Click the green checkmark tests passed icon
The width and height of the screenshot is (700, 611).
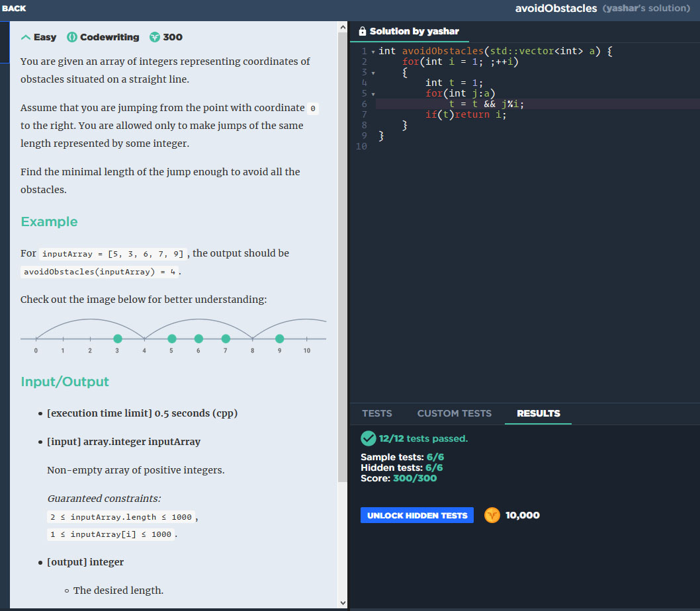point(368,438)
